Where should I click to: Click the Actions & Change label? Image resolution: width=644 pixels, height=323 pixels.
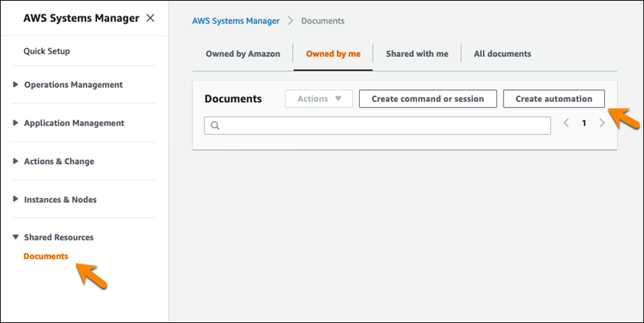coord(58,161)
